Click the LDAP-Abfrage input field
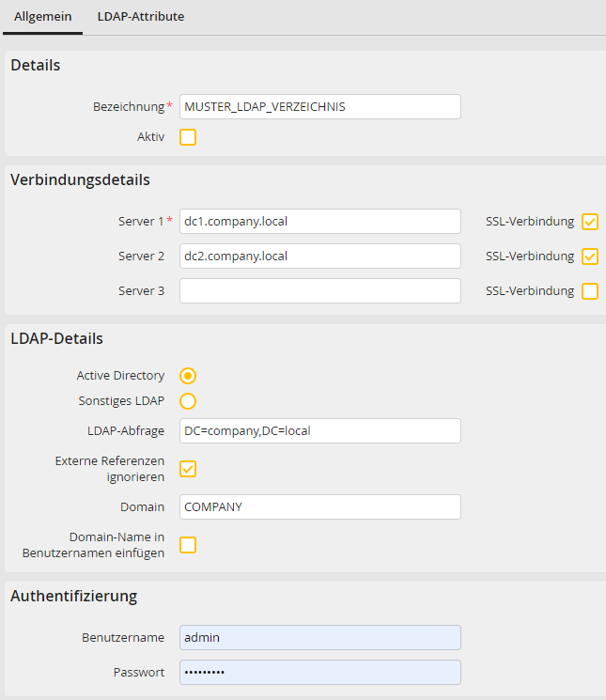The height and width of the screenshot is (700, 606). click(319, 431)
